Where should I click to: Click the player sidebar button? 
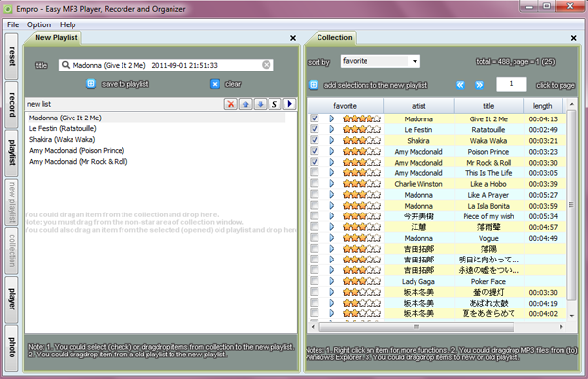pyautogui.click(x=11, y=300)
